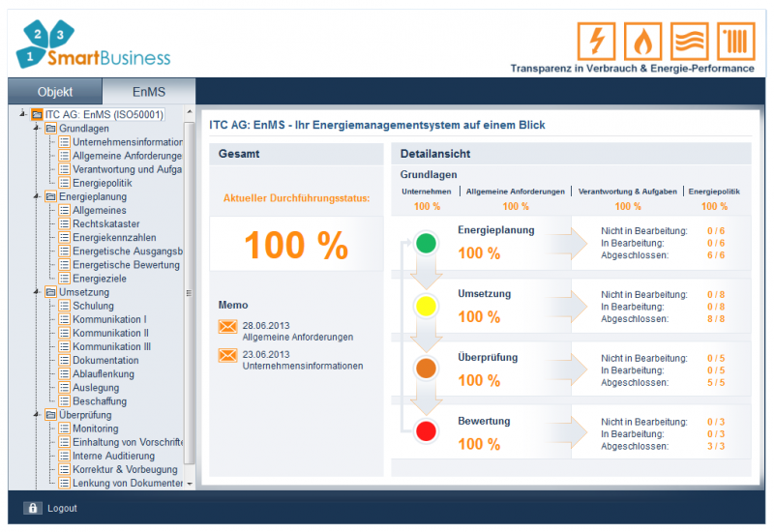Click the Energieplanung heading in Detailansicht

pyautogui.click(x=495, y=230)
